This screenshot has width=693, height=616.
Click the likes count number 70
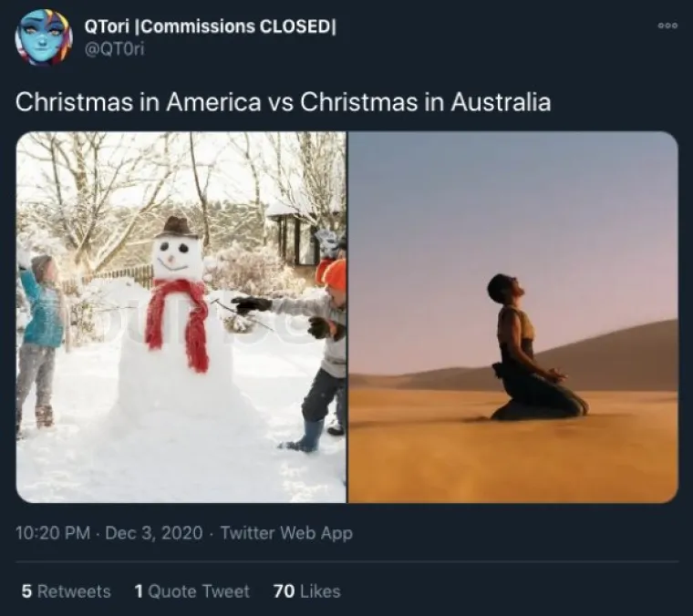284,591
